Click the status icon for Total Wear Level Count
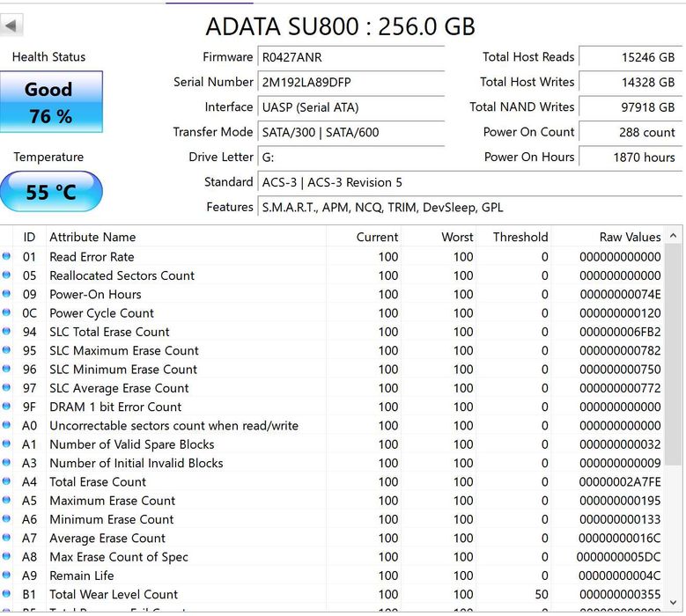The width and height of the screenshot is (686, 616). point(6,594)
